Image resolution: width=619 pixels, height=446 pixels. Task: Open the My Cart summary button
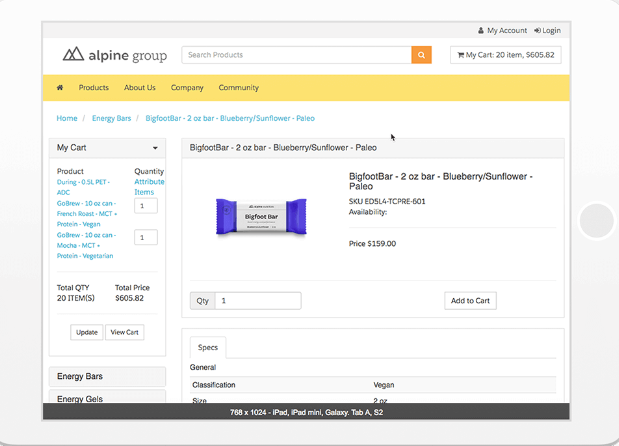pos(505,55)
